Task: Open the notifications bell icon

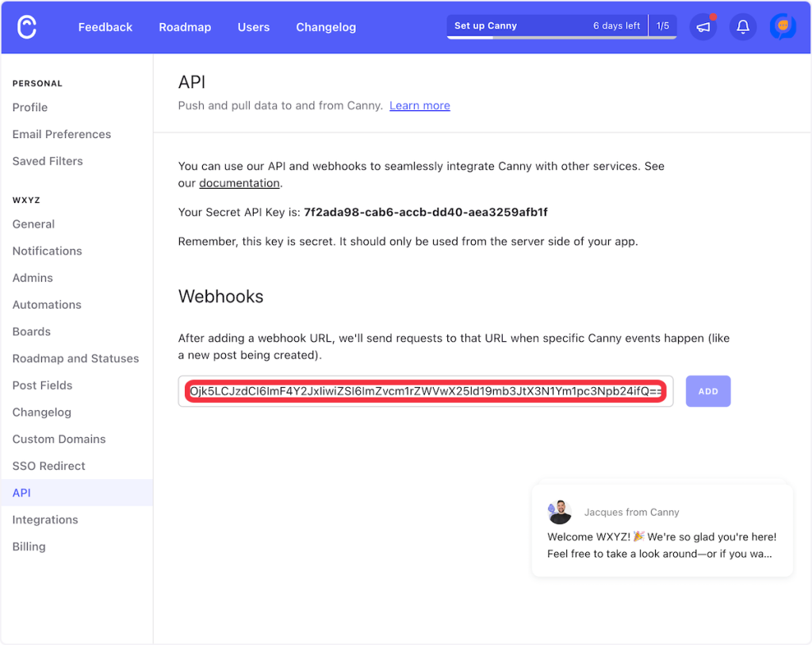Action: point(743,27)
